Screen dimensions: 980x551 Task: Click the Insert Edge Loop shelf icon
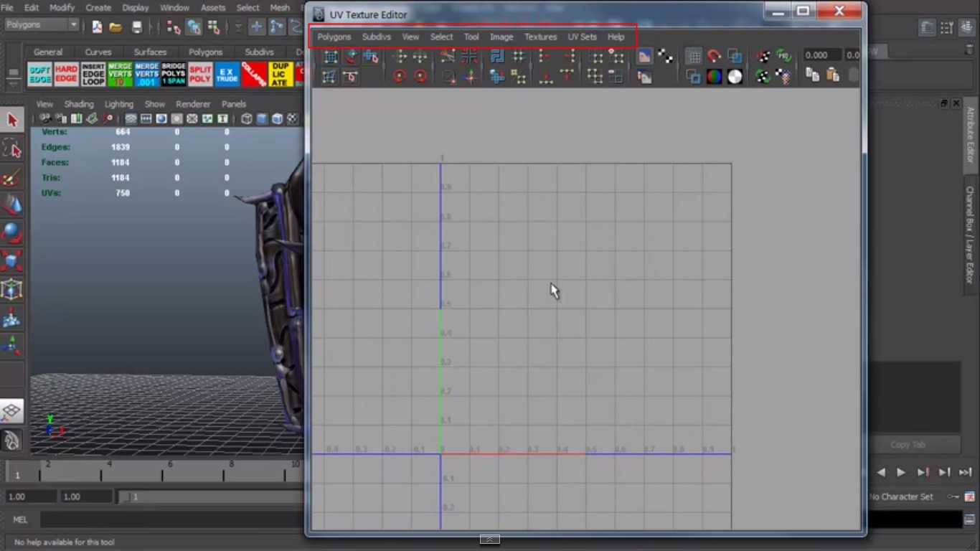pos(93,75)
